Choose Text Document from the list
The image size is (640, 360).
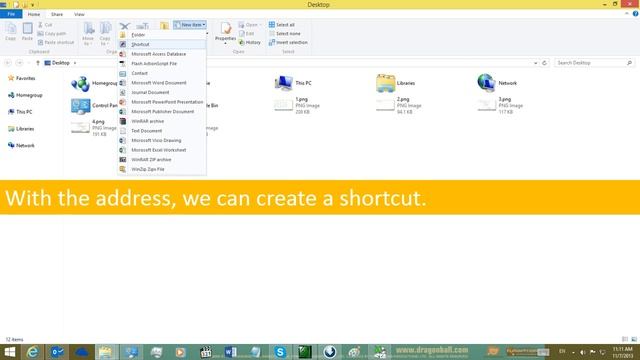click(162, 131)
